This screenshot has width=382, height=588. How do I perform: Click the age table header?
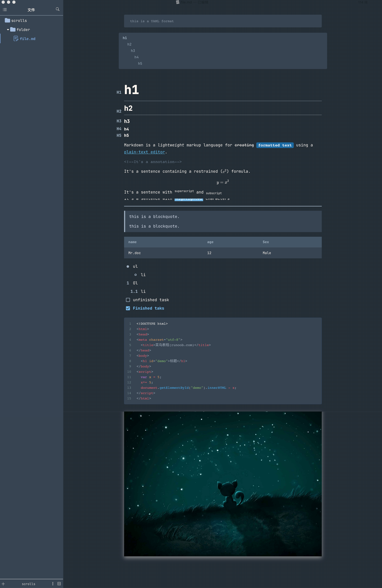(210, 242)
